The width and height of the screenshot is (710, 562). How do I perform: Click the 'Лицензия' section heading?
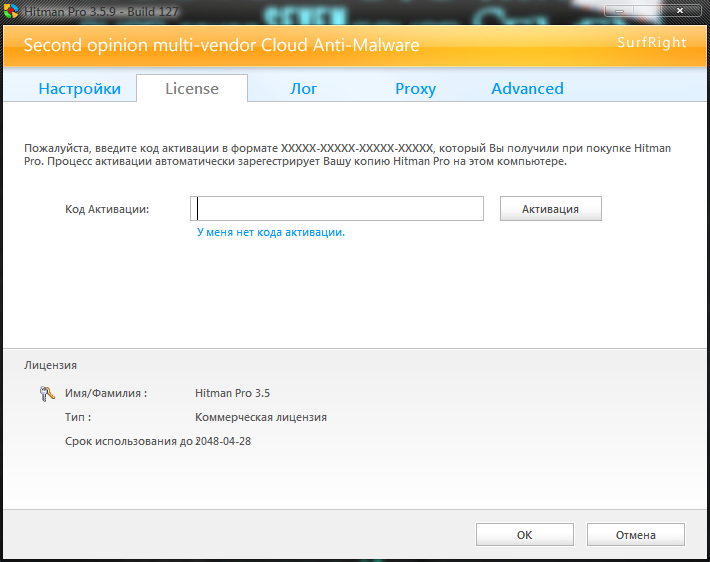pyautogui.click(x=50, y=365)
